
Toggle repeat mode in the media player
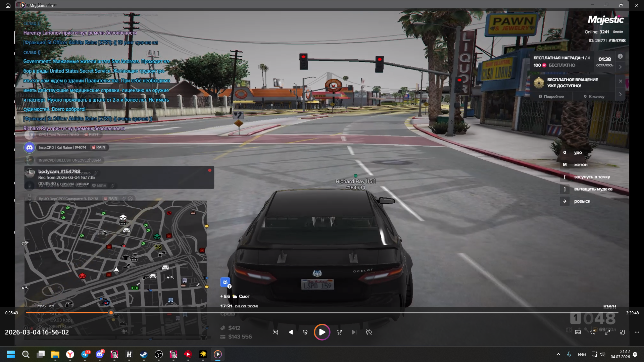click(369, 332)
